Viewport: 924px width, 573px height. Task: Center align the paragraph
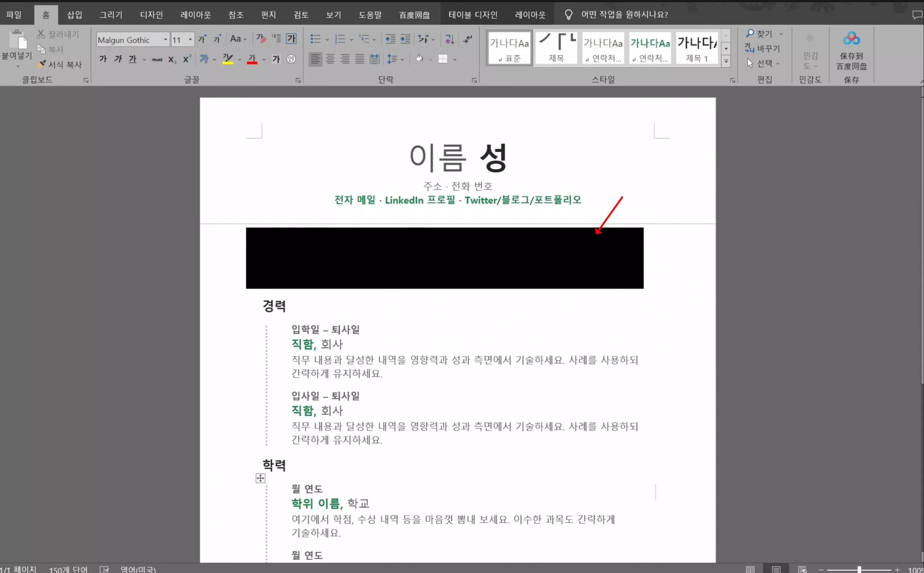(331, 59)
